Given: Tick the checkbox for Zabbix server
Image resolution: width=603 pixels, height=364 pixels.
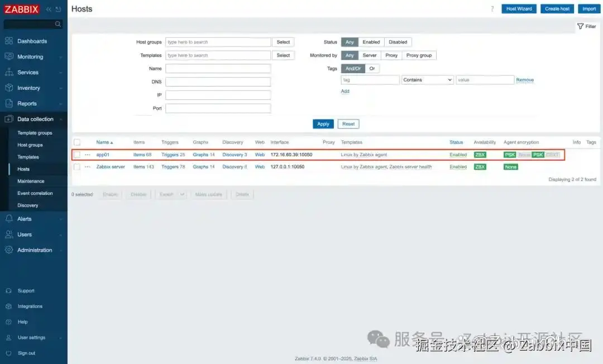Looking at the screenshot, I should point(77,167).
